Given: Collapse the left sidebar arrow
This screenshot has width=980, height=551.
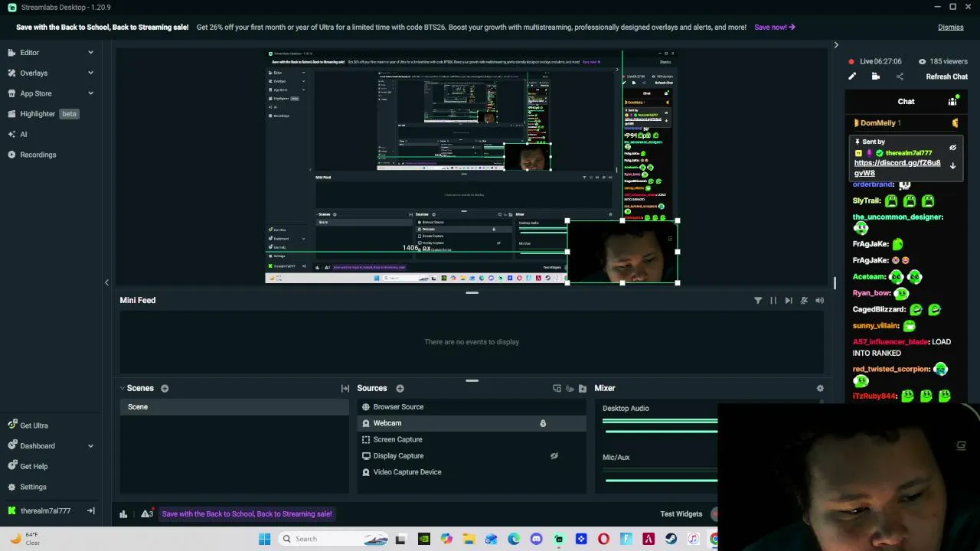Looking at the screenshot, I should pos(106,282).
